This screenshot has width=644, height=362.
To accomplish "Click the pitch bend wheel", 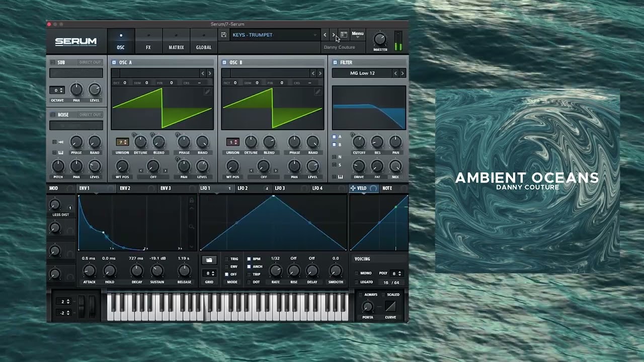I will 82,306.
